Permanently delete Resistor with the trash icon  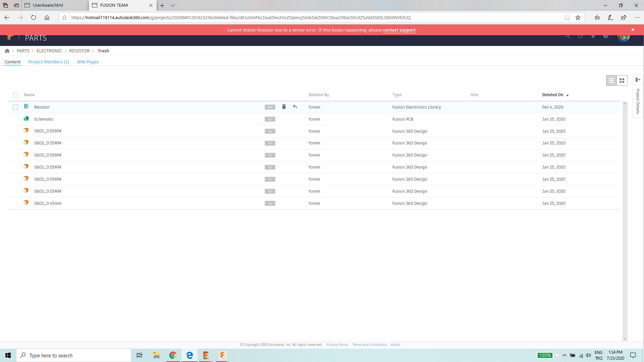point(284,107)
